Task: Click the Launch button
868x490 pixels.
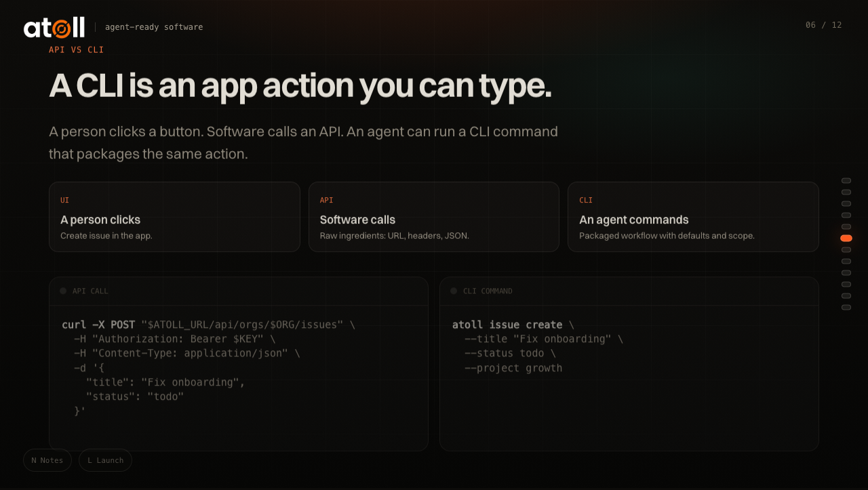Action: click(105, 460)
